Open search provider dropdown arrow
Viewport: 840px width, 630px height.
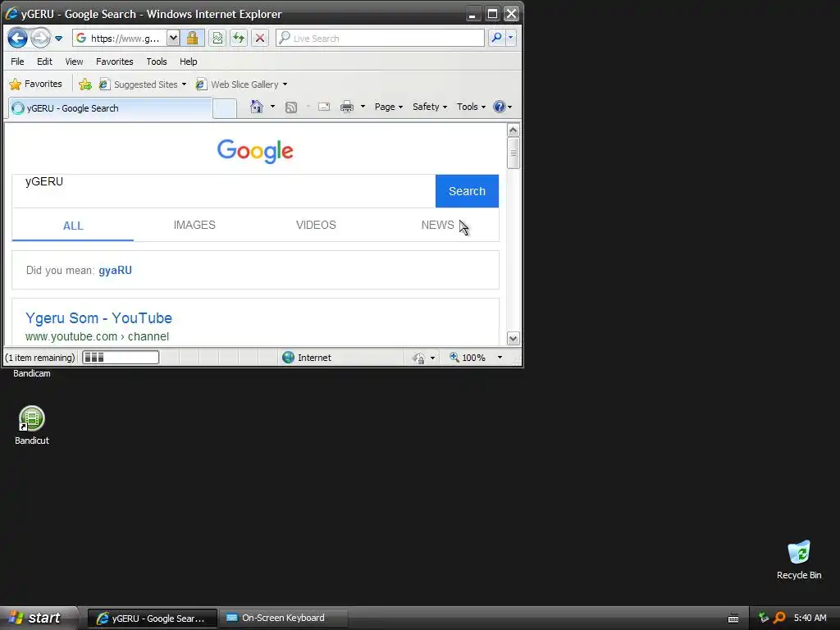pos(510,38)
